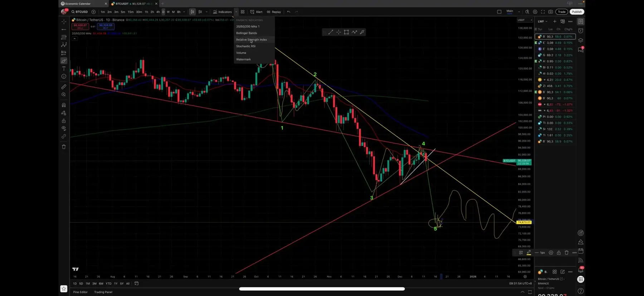The width and height of the screenshot is (644, 296).
Task: Open drawing settings in floating toolbar
Action: tap(551, 253)
